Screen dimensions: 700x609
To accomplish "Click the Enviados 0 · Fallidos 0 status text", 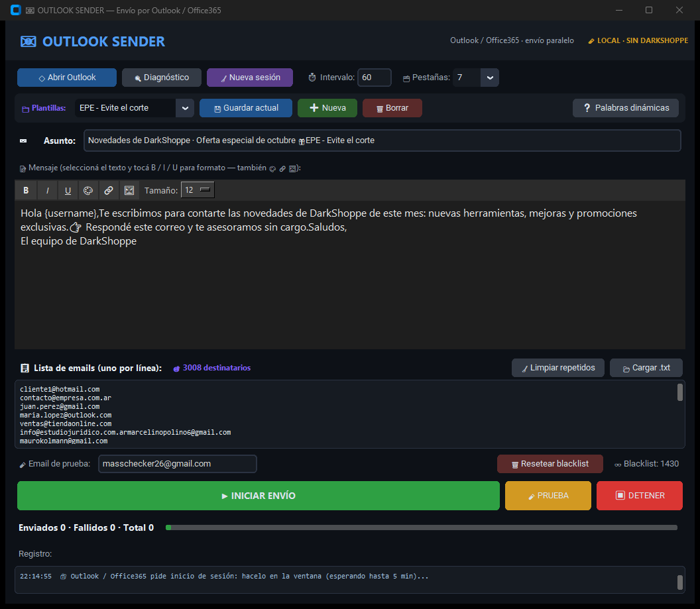I will pos(86,527).
